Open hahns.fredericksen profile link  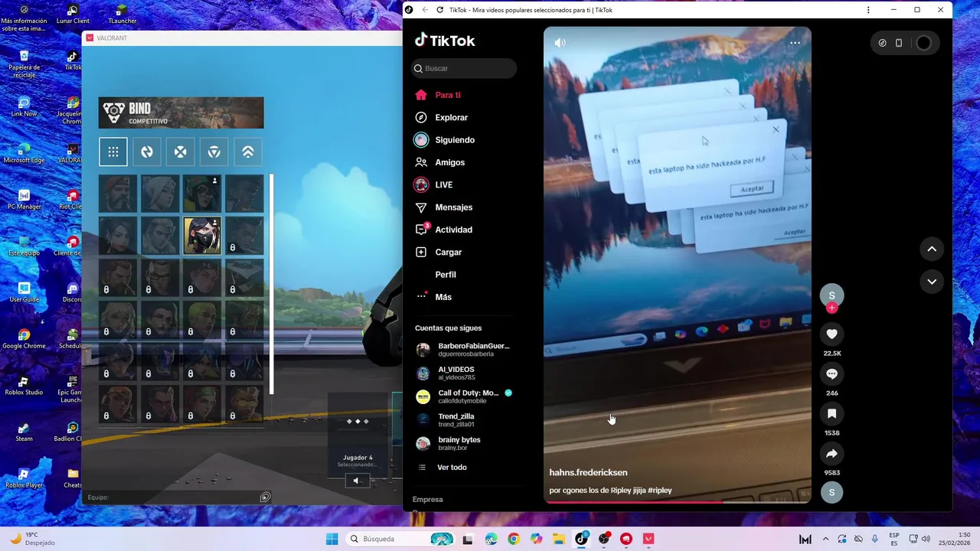click(x=588, y=473)
